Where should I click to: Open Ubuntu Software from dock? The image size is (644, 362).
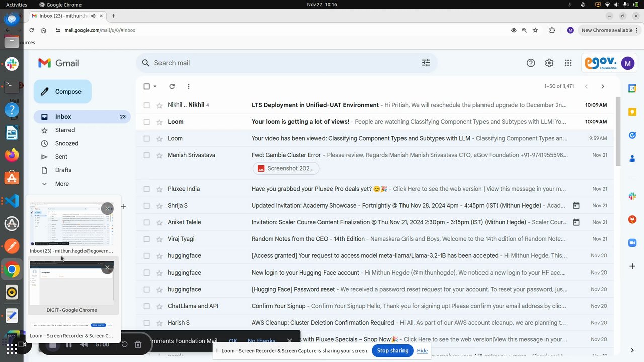[x=12, y=178]
